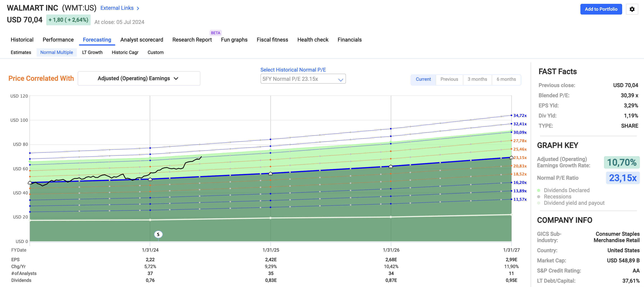Click triangle marker at 1/31/24 on chart
Image resolution: width=644 pixels, height=287 pixels.
(x=150, y=179)
